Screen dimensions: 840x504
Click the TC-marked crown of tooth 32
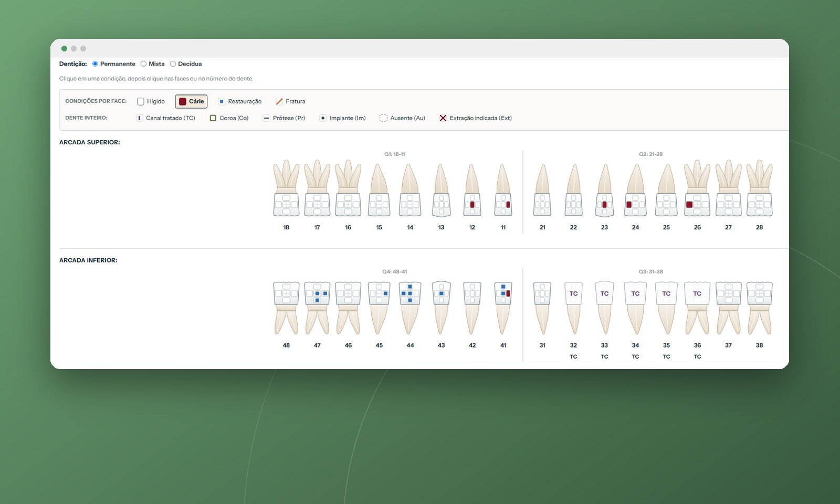573,293
